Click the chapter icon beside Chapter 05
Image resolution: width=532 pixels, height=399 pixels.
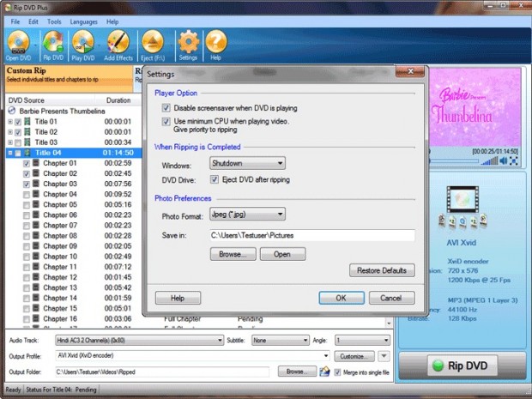coord(36,204)
